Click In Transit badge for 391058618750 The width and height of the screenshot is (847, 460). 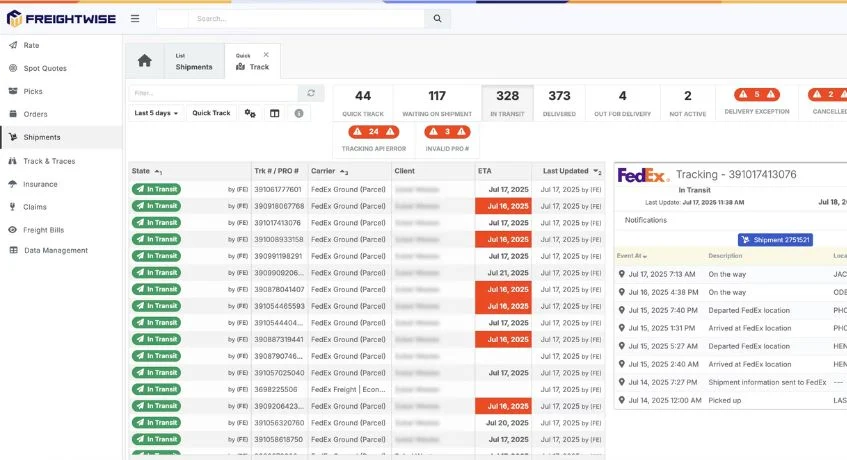pos(156,439)
